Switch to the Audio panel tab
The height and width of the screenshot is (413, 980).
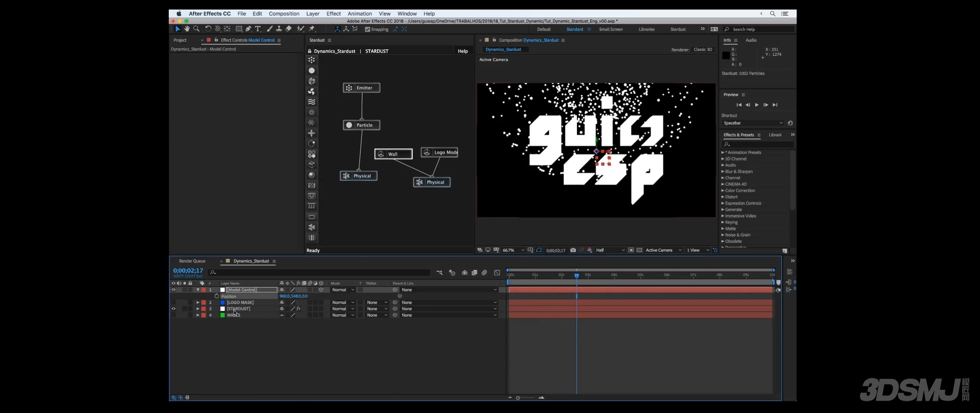[x=751, y=40]
